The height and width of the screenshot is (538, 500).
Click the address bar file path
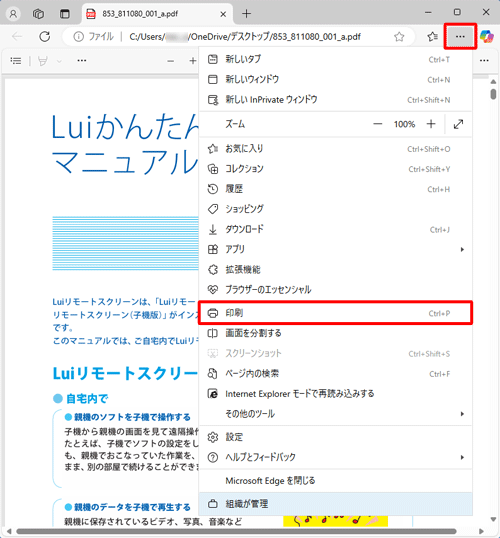click(245, 37)
